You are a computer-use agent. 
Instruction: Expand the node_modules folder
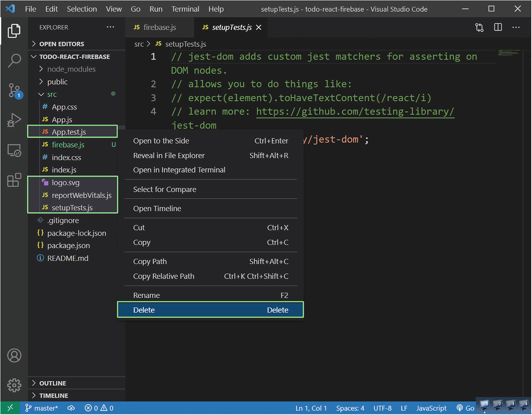tap(71, 69)
